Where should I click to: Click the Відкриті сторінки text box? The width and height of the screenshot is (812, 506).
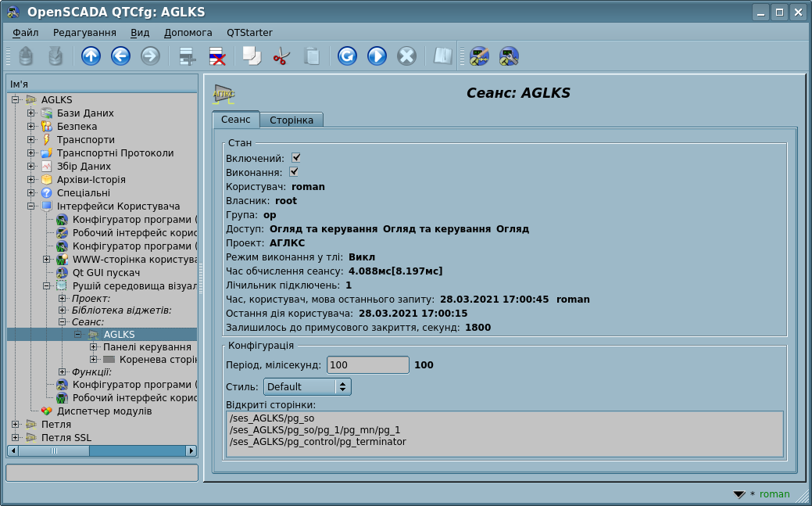505,434
